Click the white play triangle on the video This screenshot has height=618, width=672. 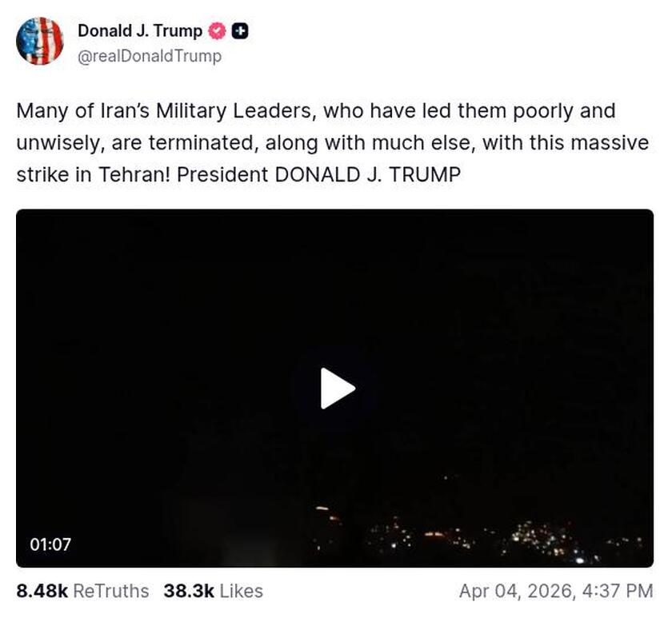(336, 388)
